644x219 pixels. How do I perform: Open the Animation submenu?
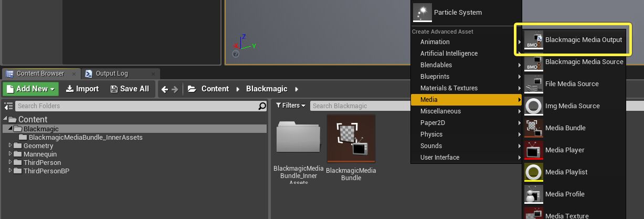466,42
